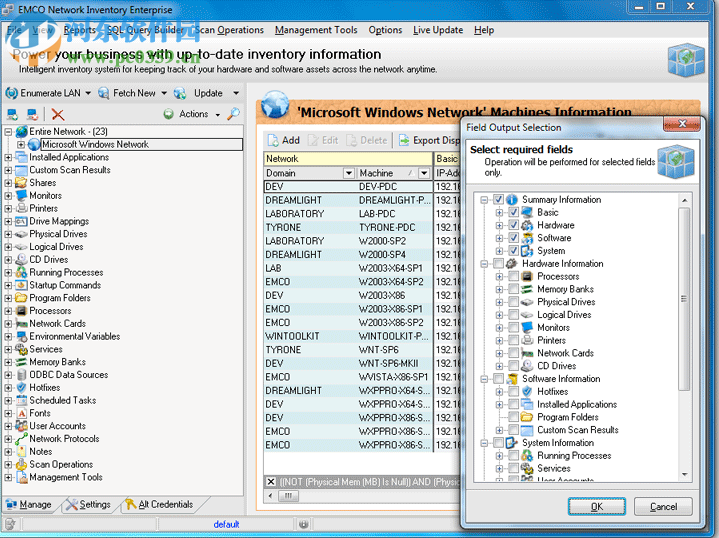
Task: Click the Hardware Information gear icon in dialog
Action: point(512,264)
